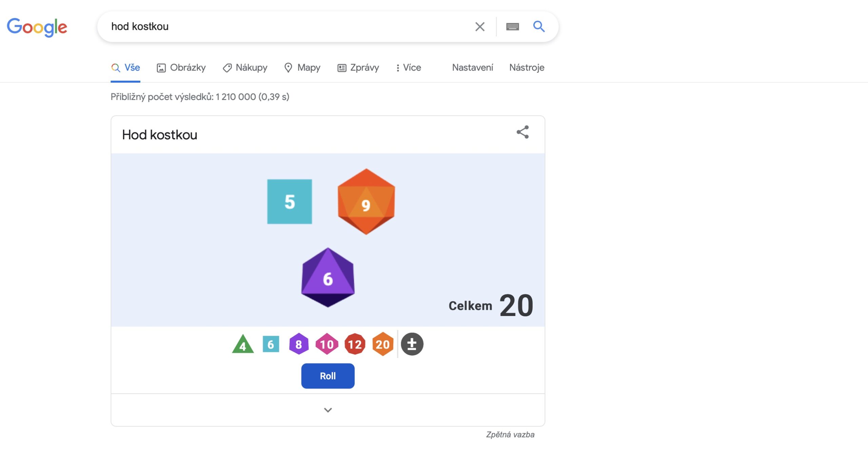
Task: Add an eight-sided die (d8)
Action: click(299, 344)
